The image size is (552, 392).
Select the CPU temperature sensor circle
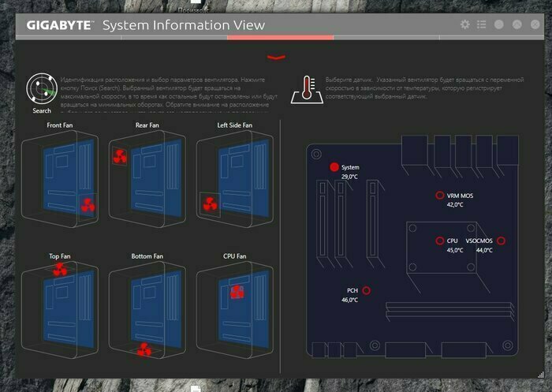[x=440, y=241]
